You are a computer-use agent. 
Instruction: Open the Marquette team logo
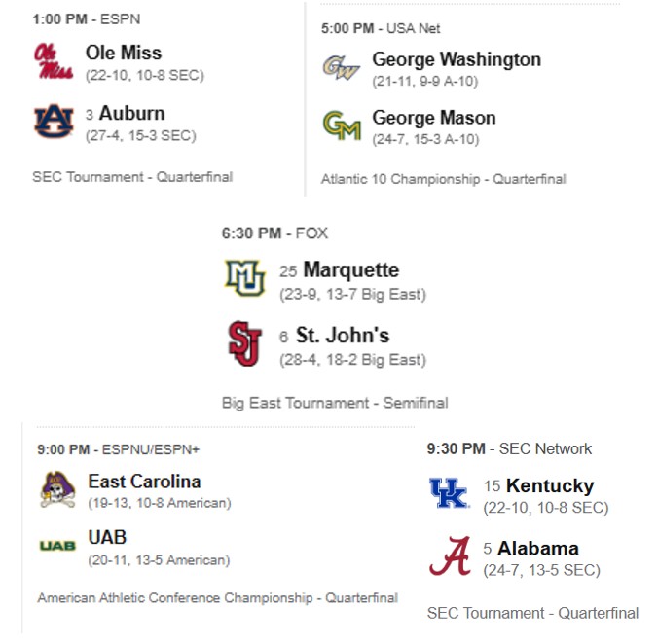point(244,277)
